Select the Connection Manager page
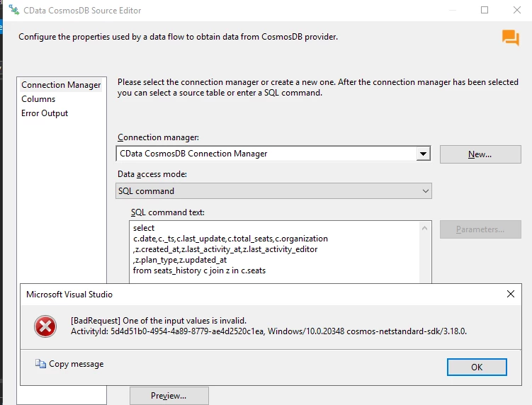Image resolution: width=532 pixels, height=405 pixels. tap(61, 85)
